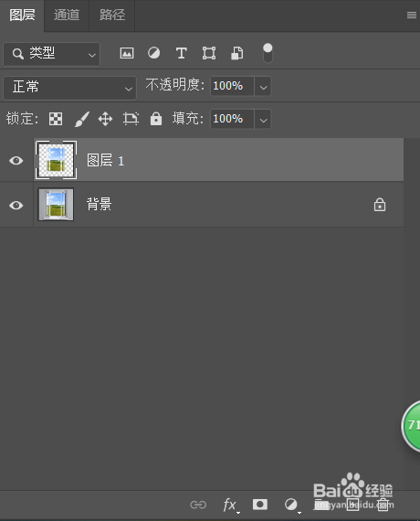Lock position move-arrows icon
The image size is (420, 521).
tap(106, 119)
